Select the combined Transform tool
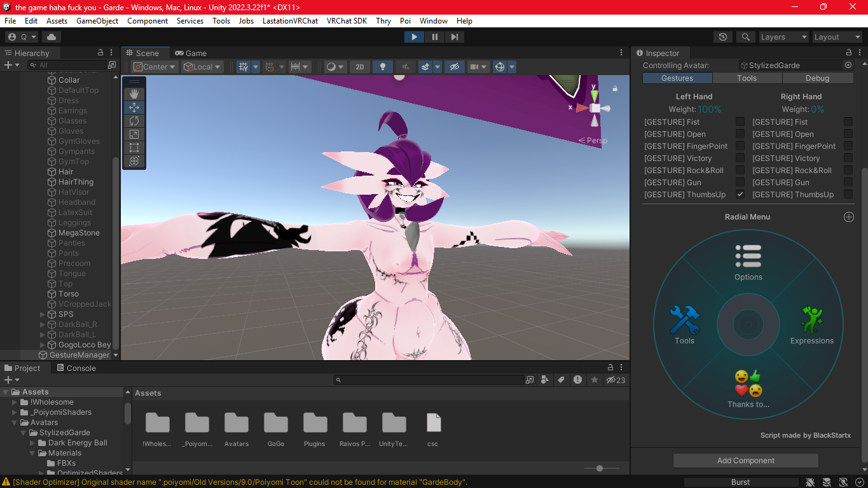 134,161
